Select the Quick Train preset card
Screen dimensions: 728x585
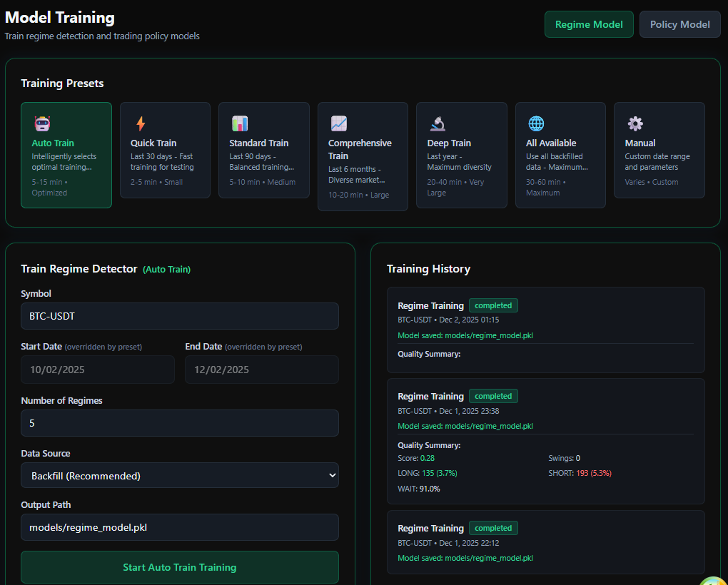point(165,150)
